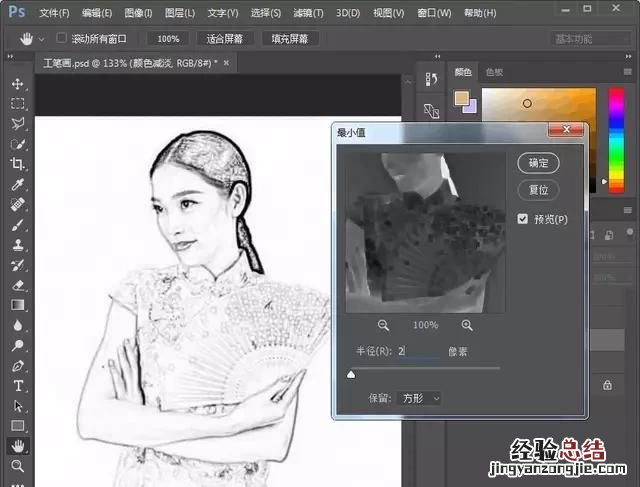Open the Layer menu
Screen dimensions: 640x487
click(x=180, y=13)
